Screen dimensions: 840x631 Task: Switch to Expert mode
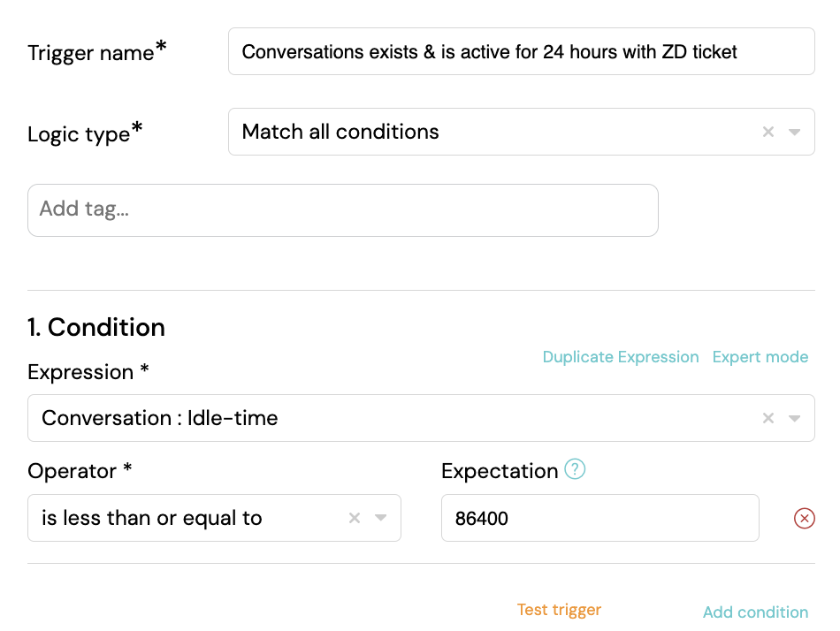point(760,357)
